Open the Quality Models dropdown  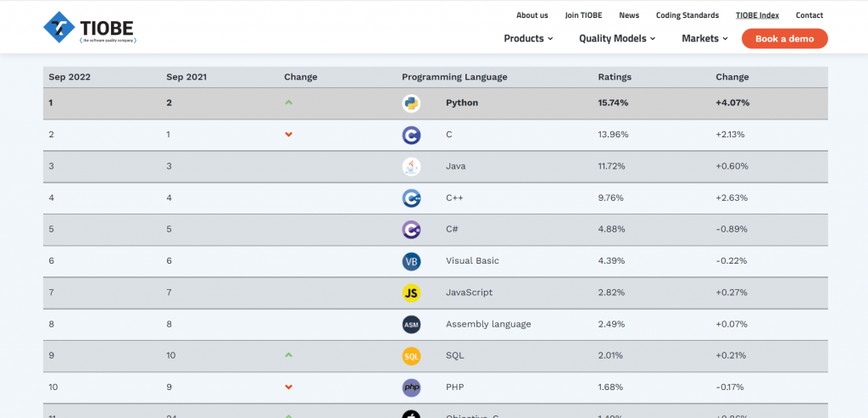pos(617,38)
